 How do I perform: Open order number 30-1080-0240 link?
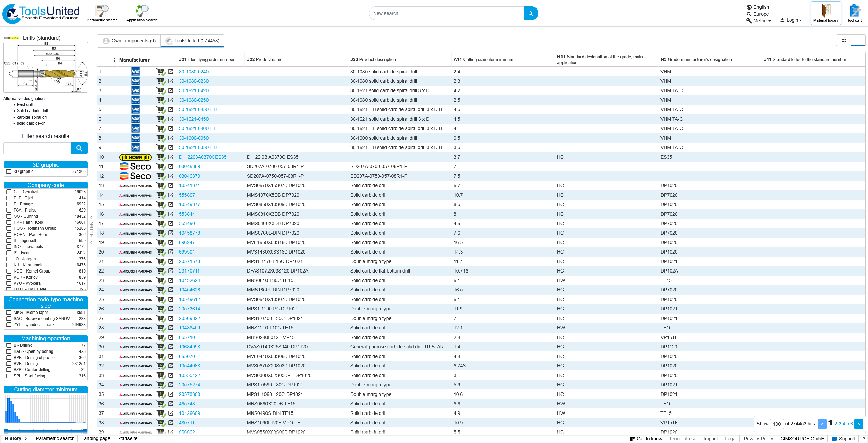point(194,72)
